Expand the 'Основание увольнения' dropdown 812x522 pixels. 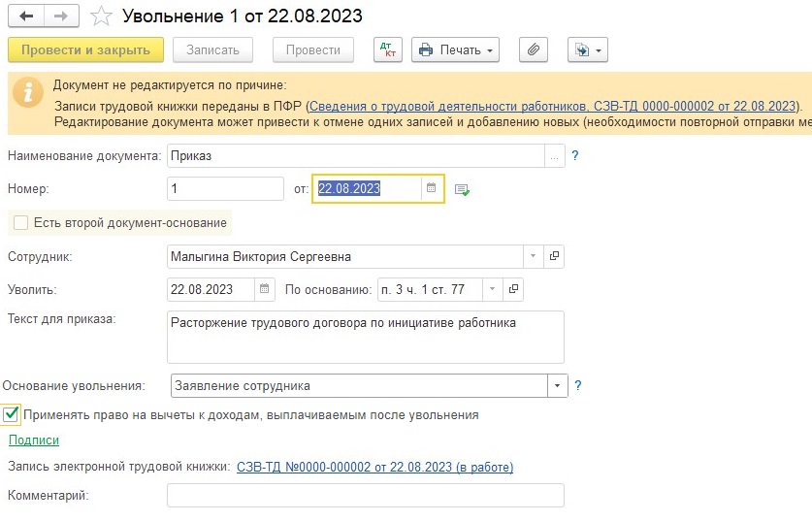point(558,386)
